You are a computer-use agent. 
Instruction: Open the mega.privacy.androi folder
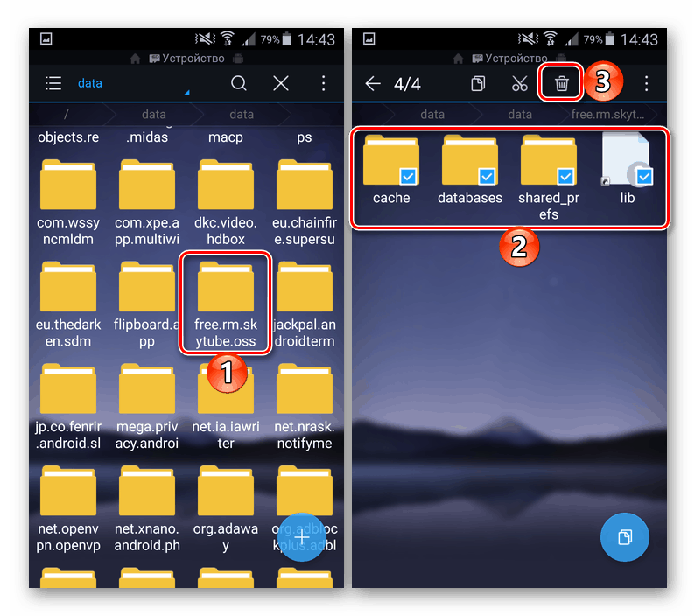(x=147, y=406)
